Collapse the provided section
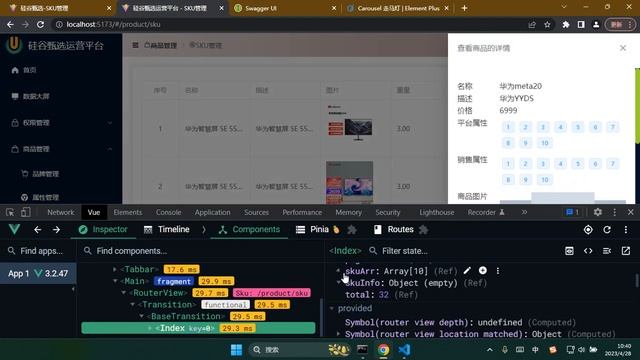640x360 pixels. point(331,308)
